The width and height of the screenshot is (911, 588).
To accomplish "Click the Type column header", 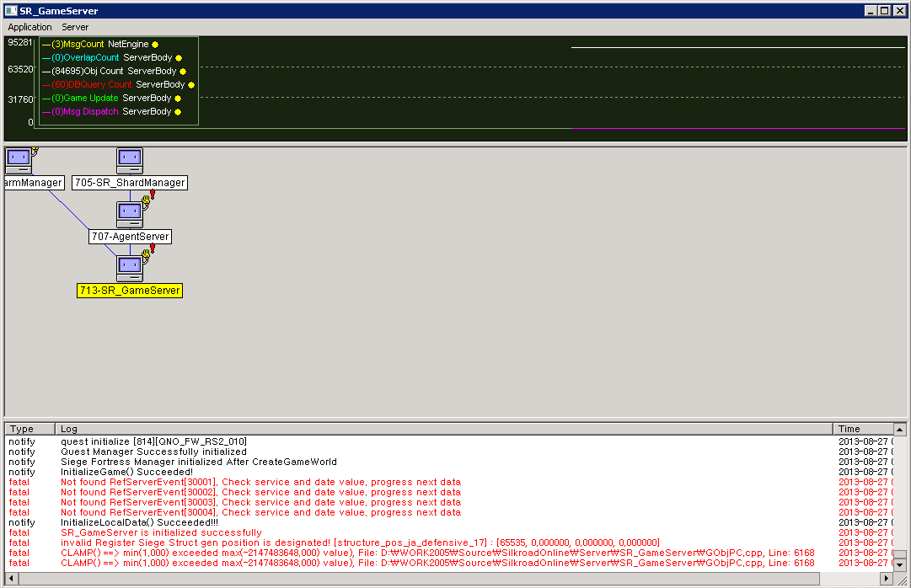I will click(30, 429).
